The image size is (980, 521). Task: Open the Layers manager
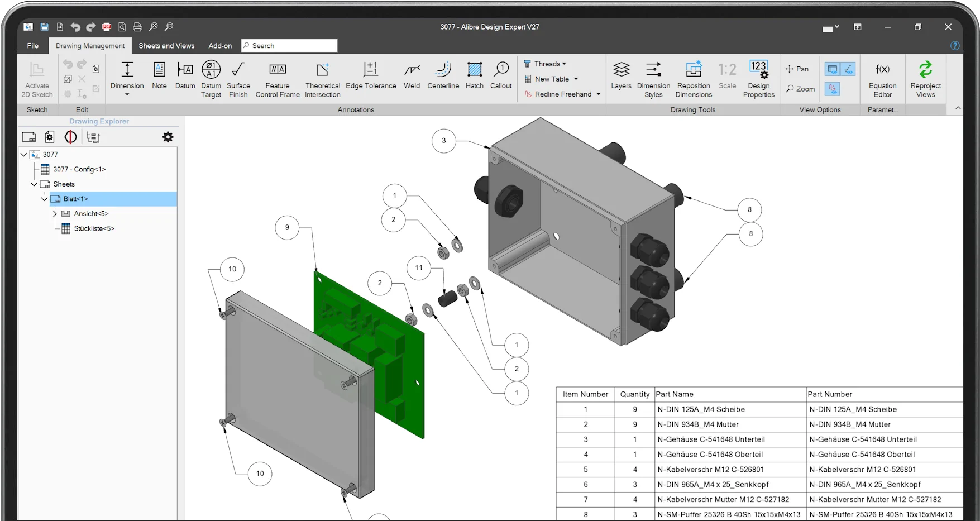tap(621, 76)
